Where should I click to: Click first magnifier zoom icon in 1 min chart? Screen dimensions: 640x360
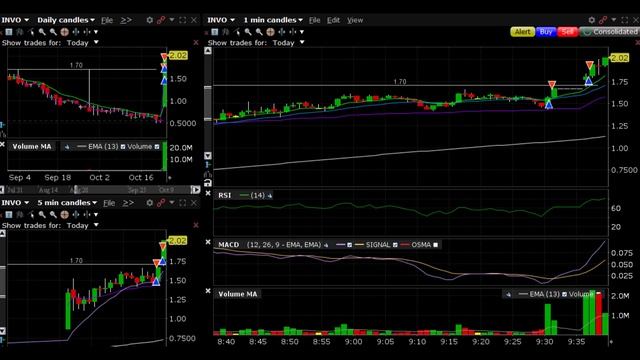click(248, 32)
